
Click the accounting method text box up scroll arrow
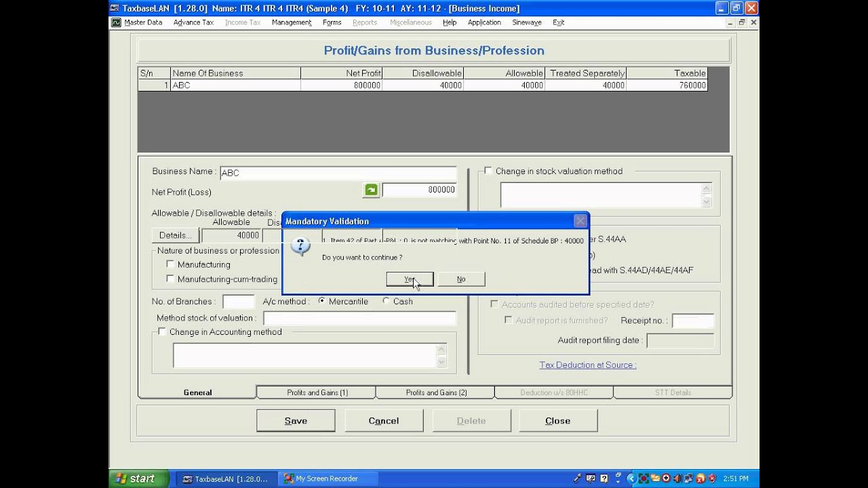coord(441,350)
